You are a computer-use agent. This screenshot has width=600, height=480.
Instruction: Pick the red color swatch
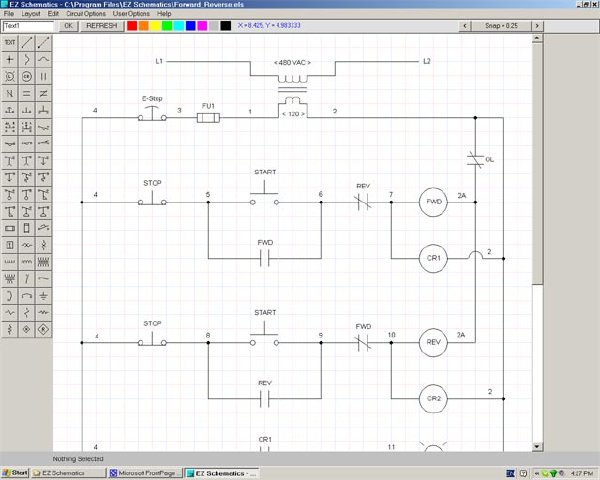tap(132, 26)
